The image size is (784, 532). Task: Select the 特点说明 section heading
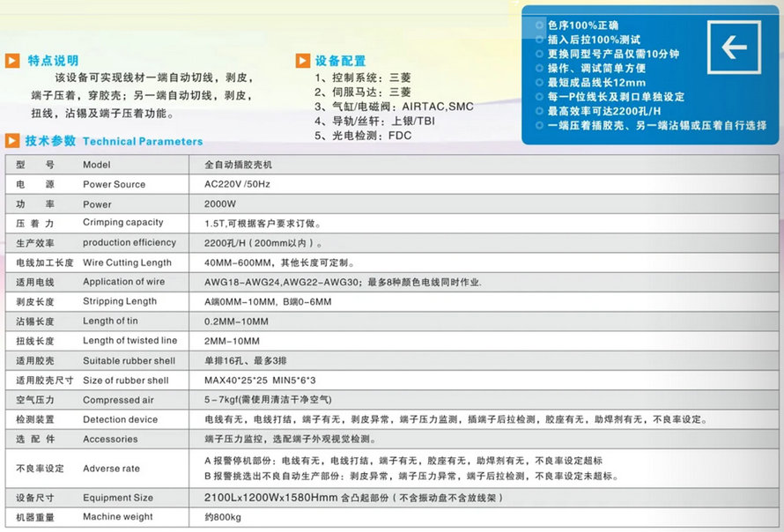53,61
